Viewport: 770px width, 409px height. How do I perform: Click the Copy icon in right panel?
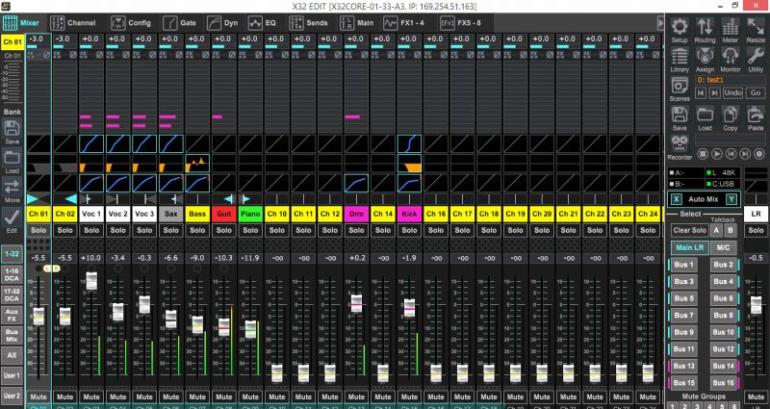click(x=730, y=114)
